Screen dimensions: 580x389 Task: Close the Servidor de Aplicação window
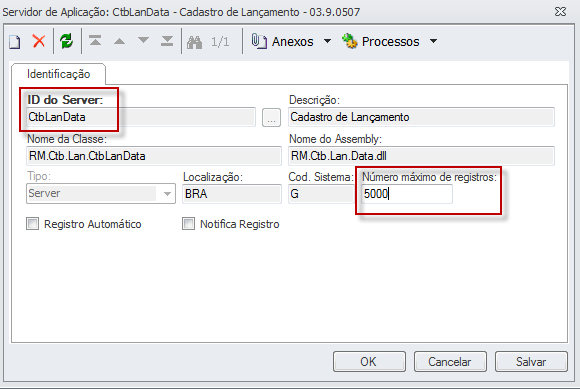560,11
